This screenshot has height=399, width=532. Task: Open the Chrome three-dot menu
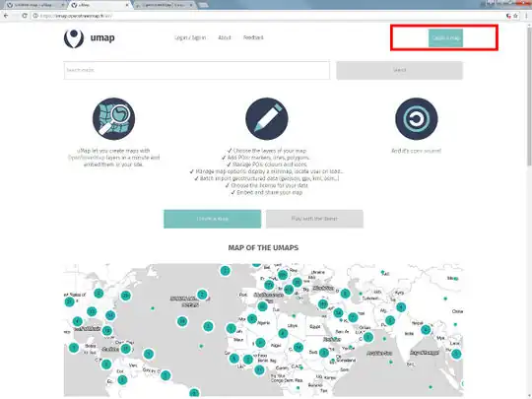point(526,16)
